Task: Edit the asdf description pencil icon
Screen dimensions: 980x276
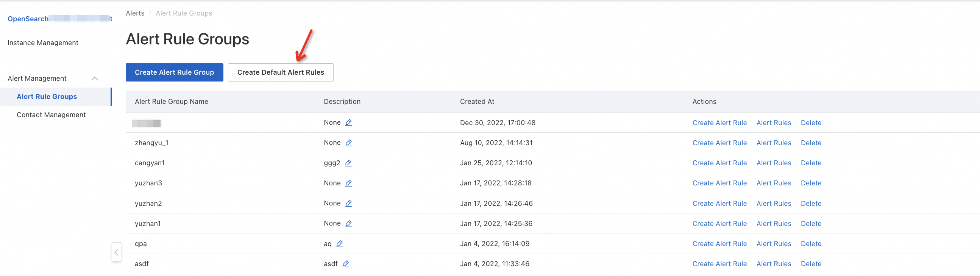Action: tap(346, 264)
